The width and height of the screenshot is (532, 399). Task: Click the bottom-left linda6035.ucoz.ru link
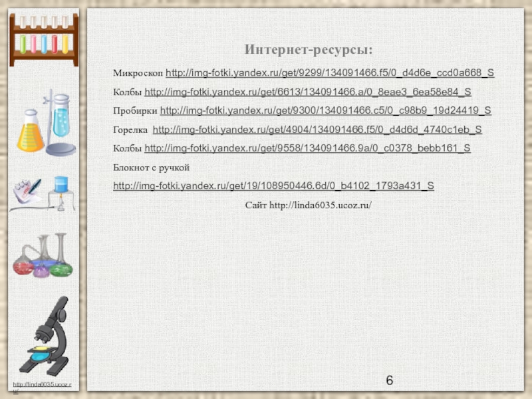[44, 386]
